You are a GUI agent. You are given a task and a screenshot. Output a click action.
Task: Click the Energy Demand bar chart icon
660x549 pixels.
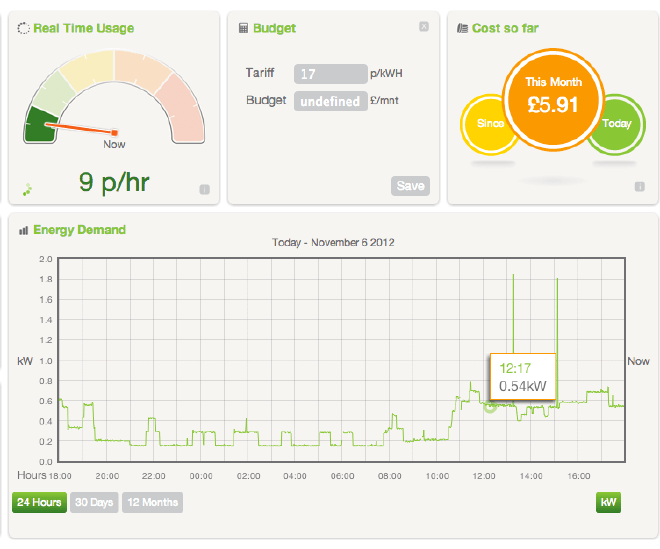(23, 230)
